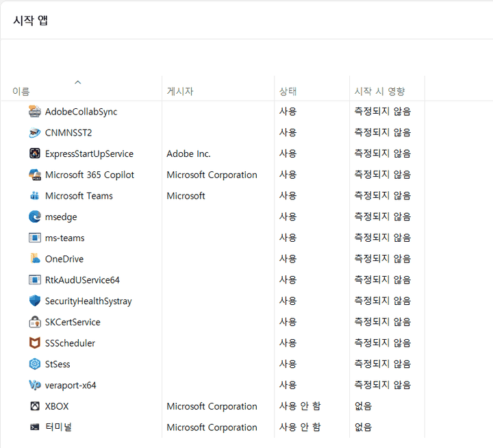Click the Microsoft 365 Copilot icon
This screenshot has width=493, height=448.
pos(35,175)
